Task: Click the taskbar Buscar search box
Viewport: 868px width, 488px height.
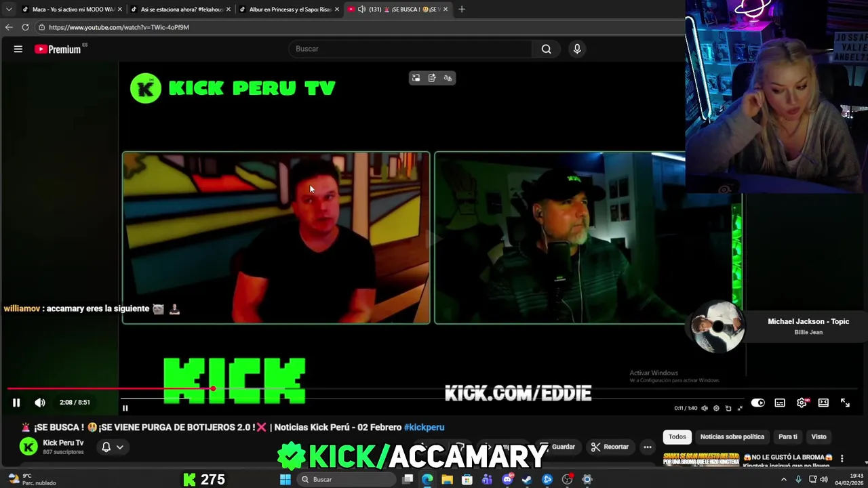Action: (x=347, y=479)
